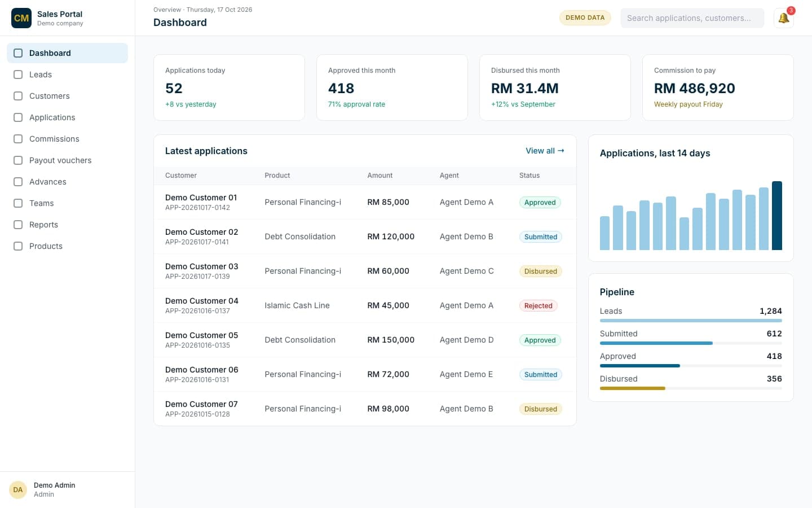Image resolution: width=812 pixels, height=508 pixels.
Task: Click the Teams sidebar icon
Action: [18, 203]
